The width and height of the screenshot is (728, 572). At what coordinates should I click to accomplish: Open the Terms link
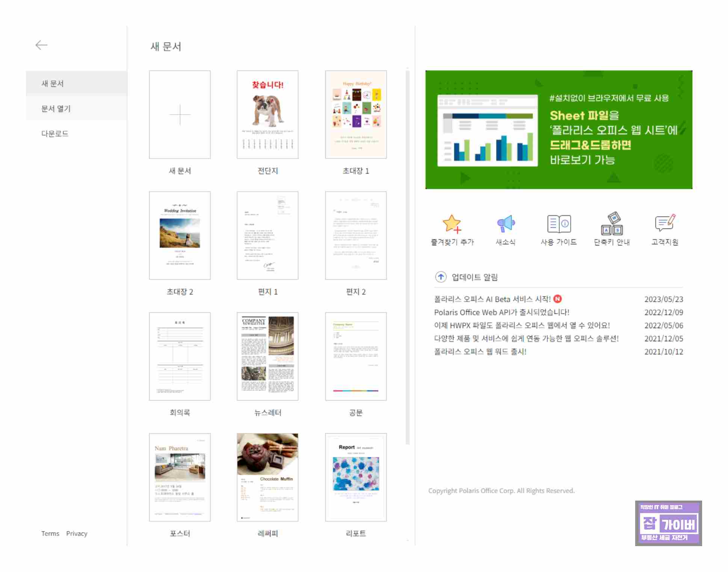[x=50, y=534]
